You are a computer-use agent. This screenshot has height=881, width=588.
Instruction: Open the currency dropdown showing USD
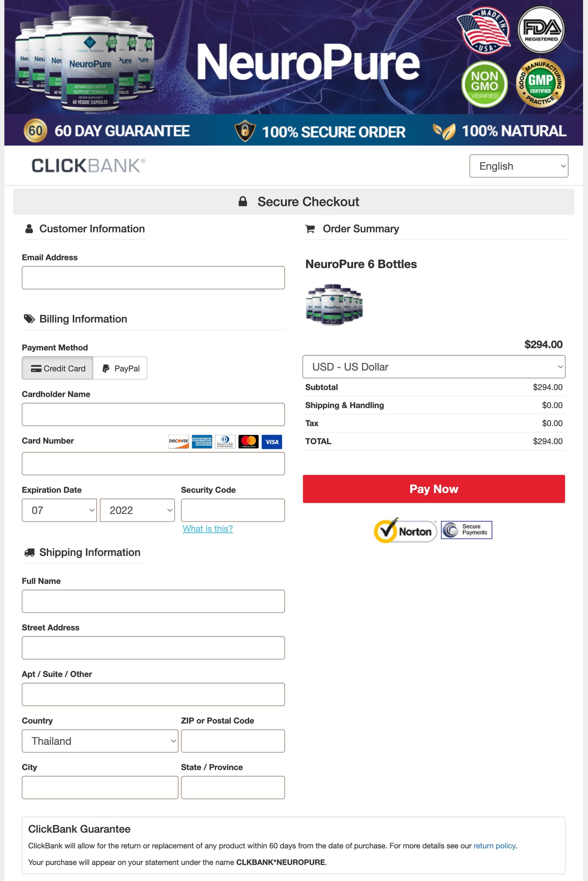click(x=434, y=367)
